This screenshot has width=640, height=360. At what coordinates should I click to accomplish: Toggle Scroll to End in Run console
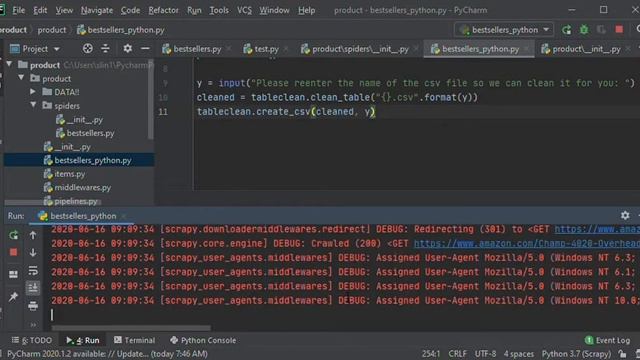pos(33,288)
